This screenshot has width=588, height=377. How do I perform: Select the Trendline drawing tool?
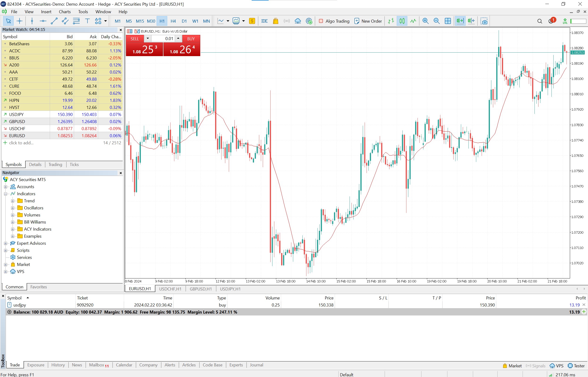(54, 21)
